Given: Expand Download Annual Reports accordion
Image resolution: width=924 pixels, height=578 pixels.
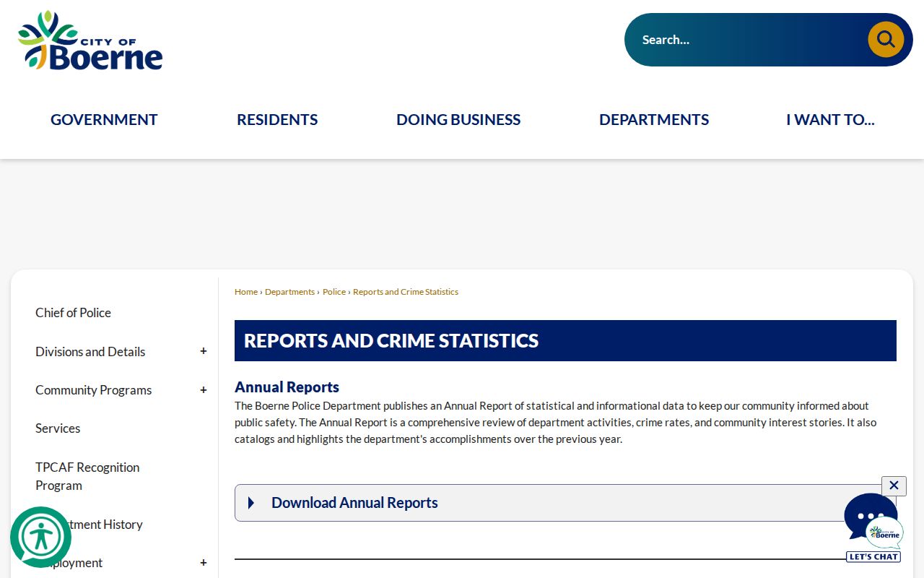Looking at the screenshot, I should (565, 503).
